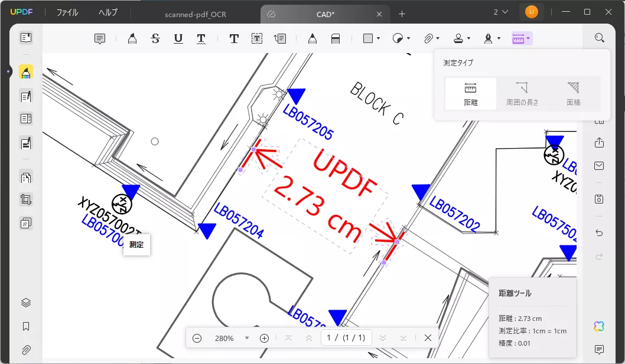This screenshot has width=625, height=364.
Task: Go to the last page
Action: [403, 338]
